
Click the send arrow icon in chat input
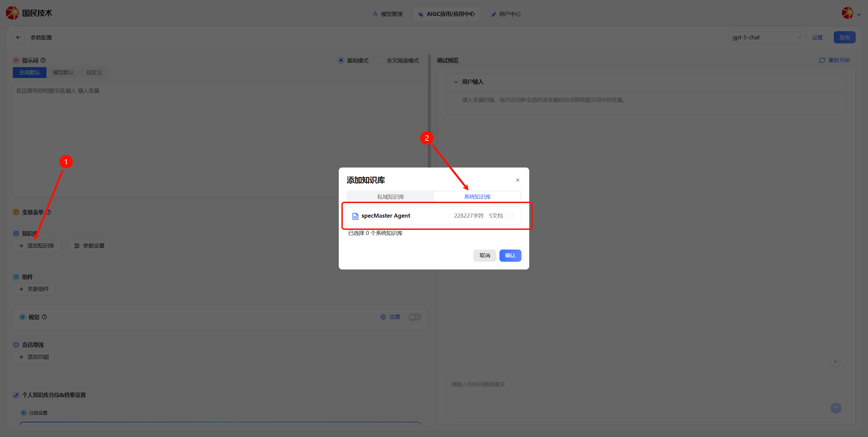point(836,408)
